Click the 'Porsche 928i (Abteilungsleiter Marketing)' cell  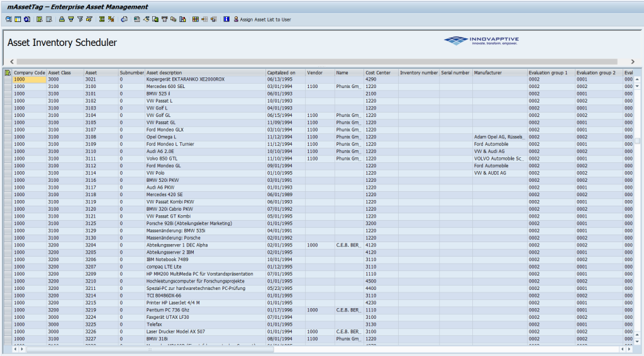pyautogui.click(x=206, y=223)
